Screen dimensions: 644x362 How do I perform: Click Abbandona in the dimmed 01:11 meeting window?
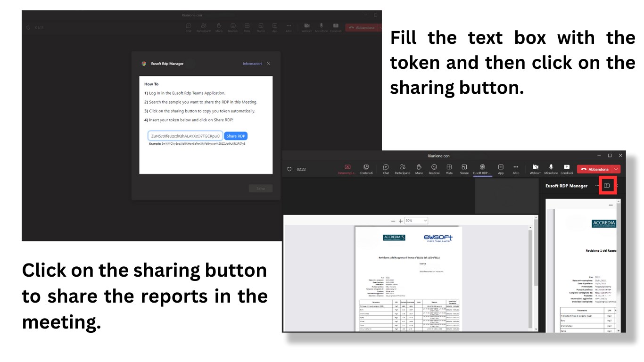362,27
